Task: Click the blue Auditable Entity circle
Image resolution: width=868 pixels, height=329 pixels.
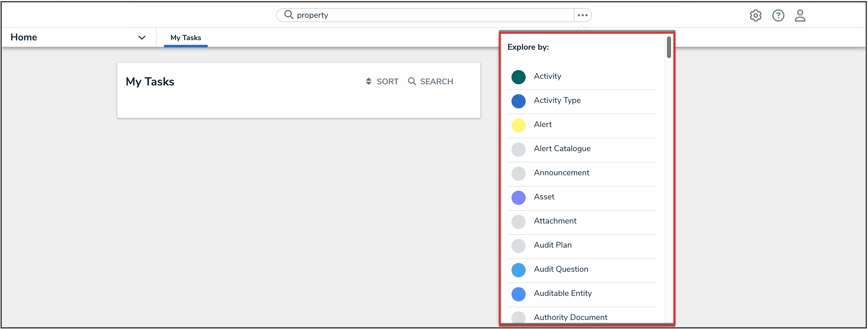Action: tap(518, 294)
